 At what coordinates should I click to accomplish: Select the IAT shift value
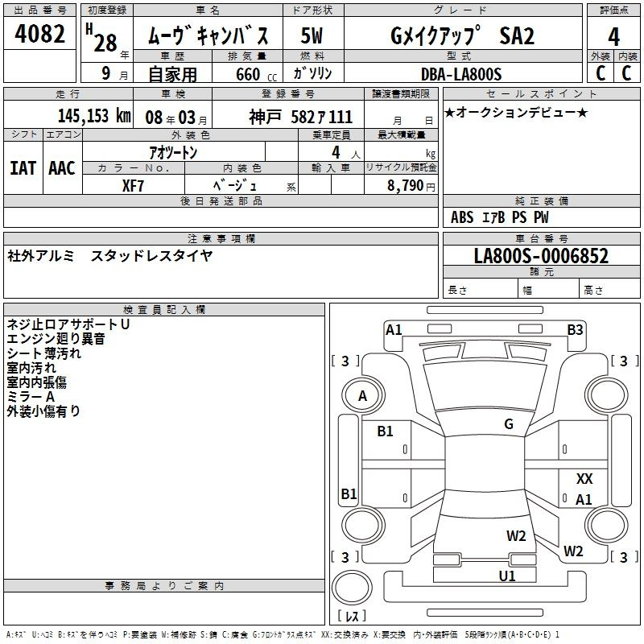tap(23, 168)
